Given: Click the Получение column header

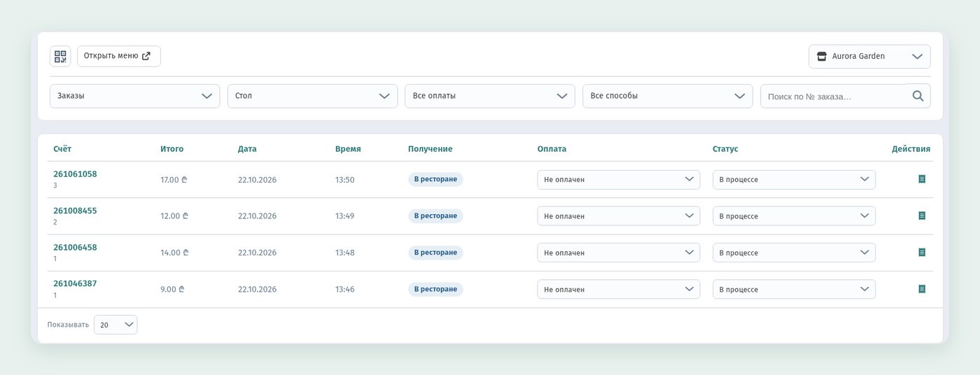Looking at the screenshot, I should coord(430,149).
